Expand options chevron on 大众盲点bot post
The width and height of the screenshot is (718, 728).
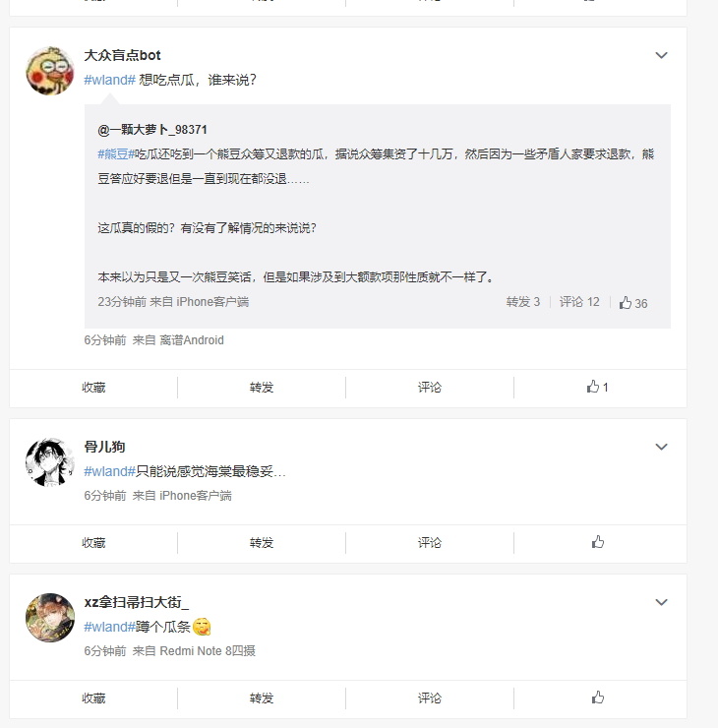661,55
